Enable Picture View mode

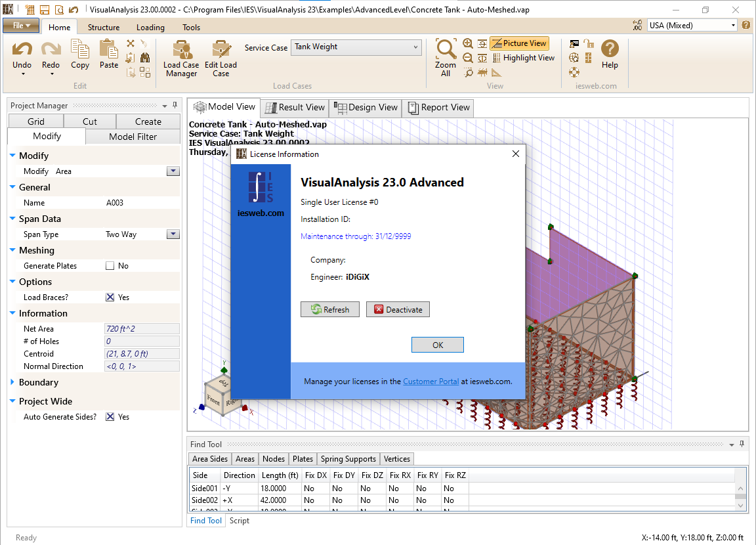519,43
